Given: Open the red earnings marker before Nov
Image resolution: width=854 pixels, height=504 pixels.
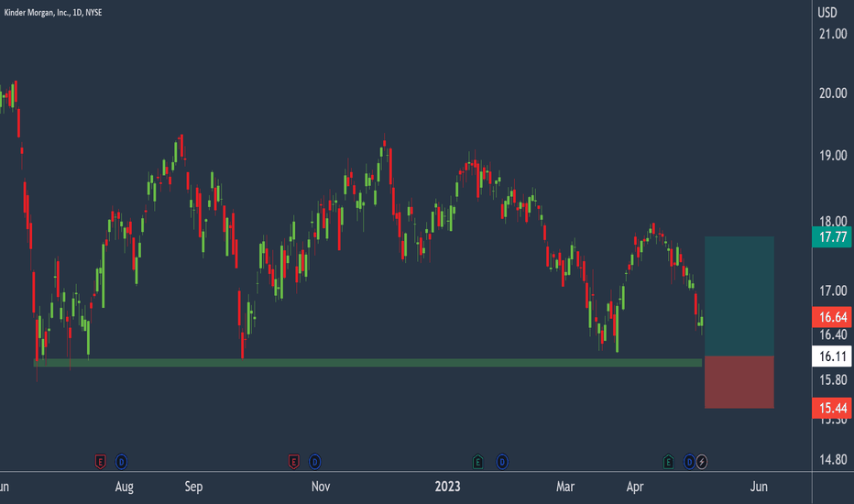Looking at the screenshot, I should tap(293, 462).
